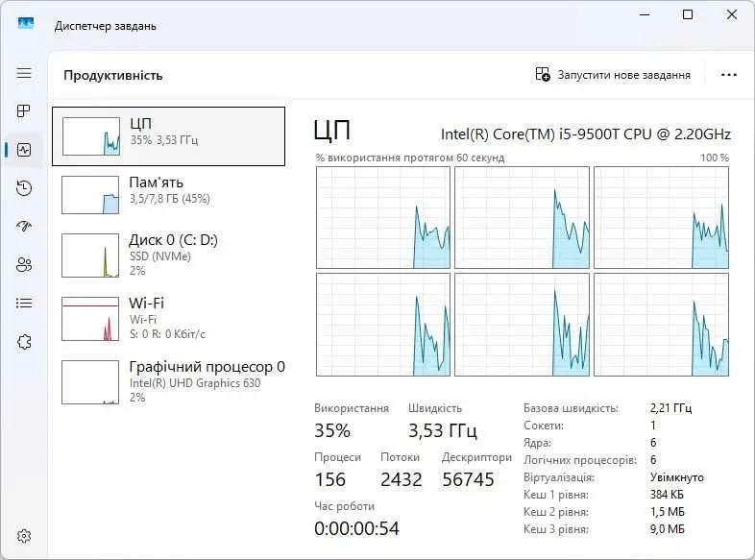This screenshot has width=755, height=560.
Task: Select the ЦП performance item
Action: (168, 136)
